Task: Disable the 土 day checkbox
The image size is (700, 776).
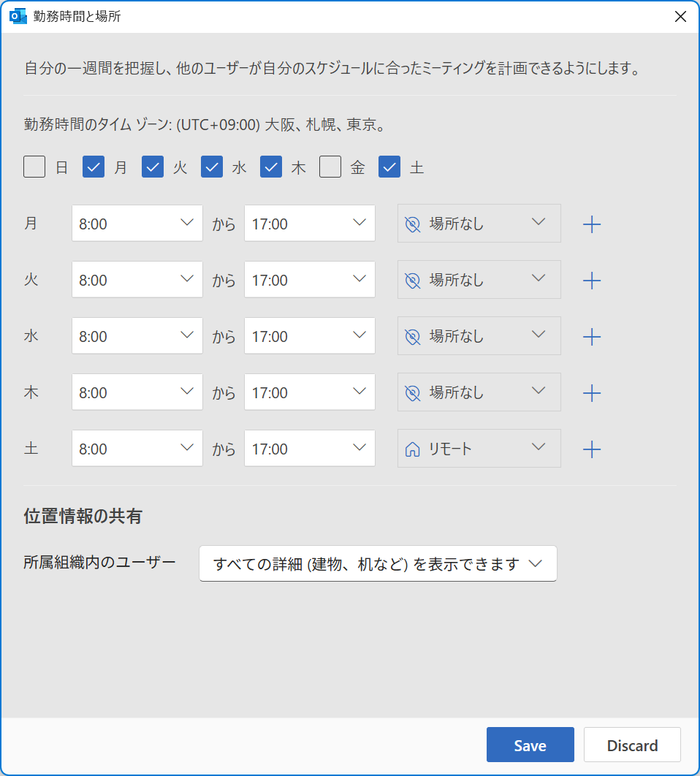Action: point(389,167)
